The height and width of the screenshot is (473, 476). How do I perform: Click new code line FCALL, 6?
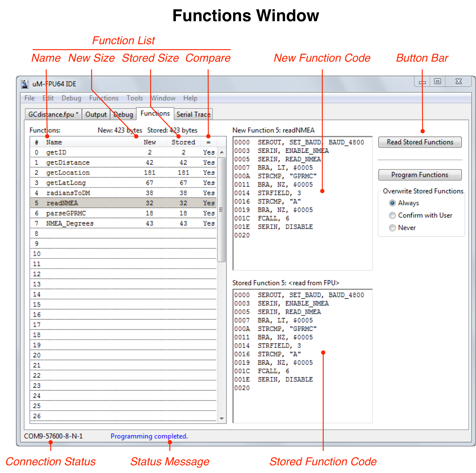tap(262, 218)
